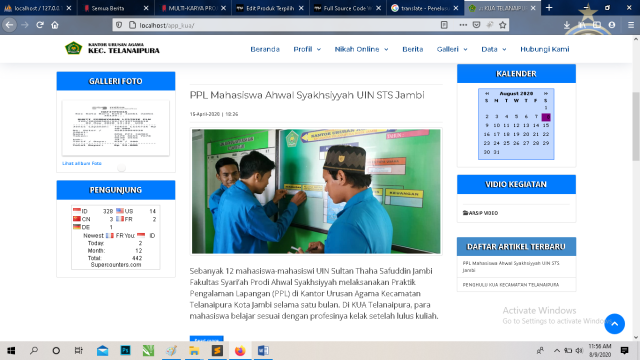This screenshot has height=360, width=640.
Task: Open the Beranda menu item
Action: click(265, 49)
